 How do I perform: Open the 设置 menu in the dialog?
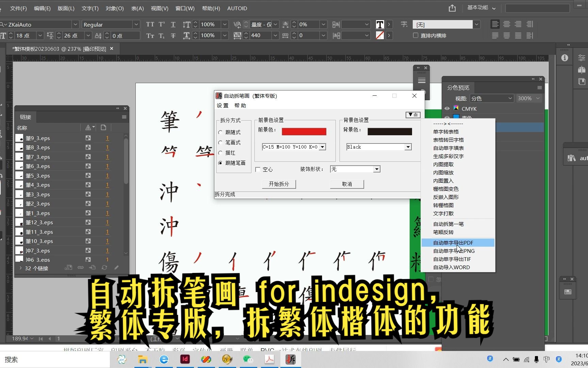[223, 105]
